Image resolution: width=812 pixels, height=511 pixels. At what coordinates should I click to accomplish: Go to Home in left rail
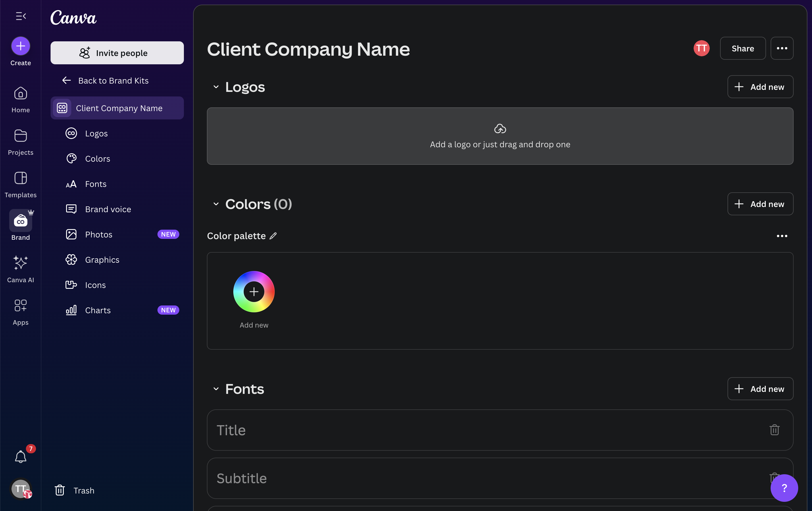pyautogui.click(x=21, y=100)
